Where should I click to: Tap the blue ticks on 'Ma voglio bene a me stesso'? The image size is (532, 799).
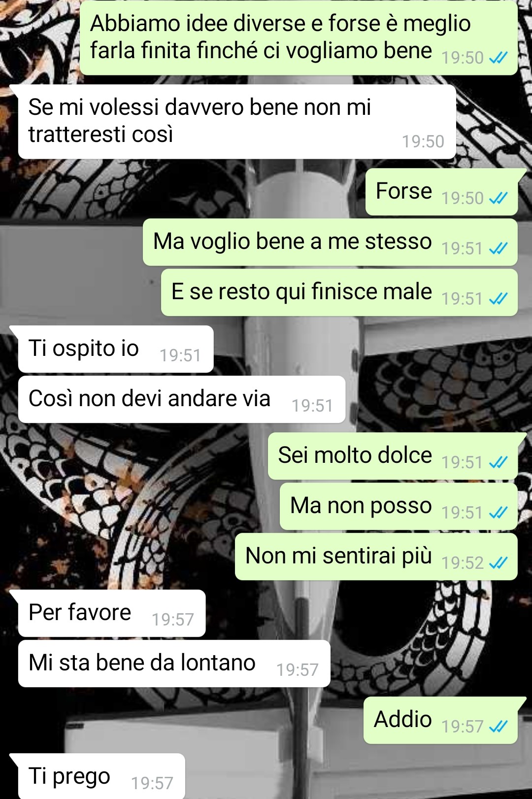coord(498,248)
